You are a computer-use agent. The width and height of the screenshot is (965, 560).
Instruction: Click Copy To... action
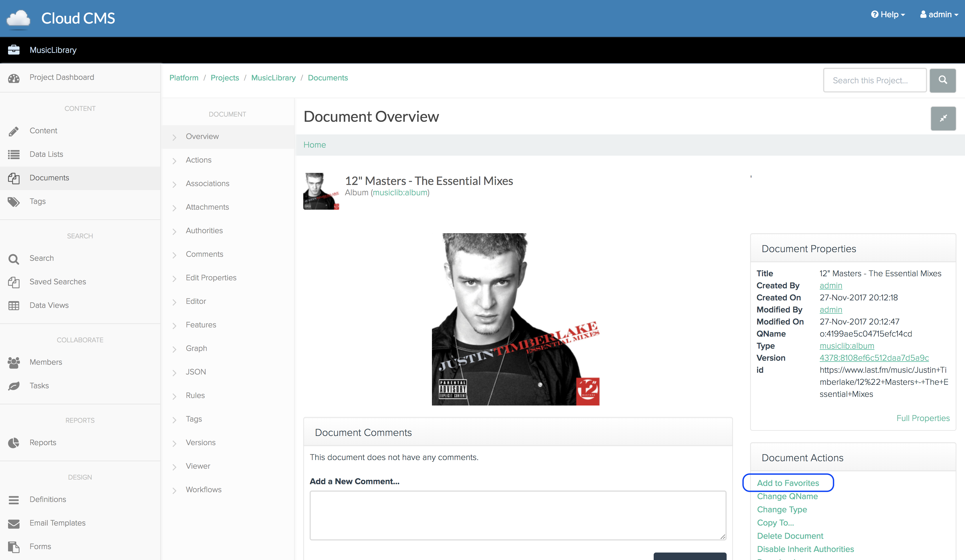click(x=775, y=522)
